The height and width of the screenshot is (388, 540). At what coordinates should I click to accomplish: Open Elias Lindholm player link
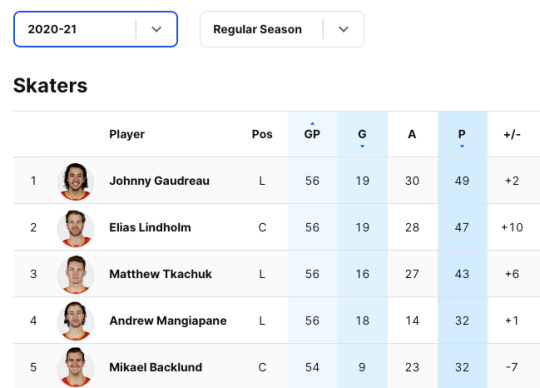point(150,227)
